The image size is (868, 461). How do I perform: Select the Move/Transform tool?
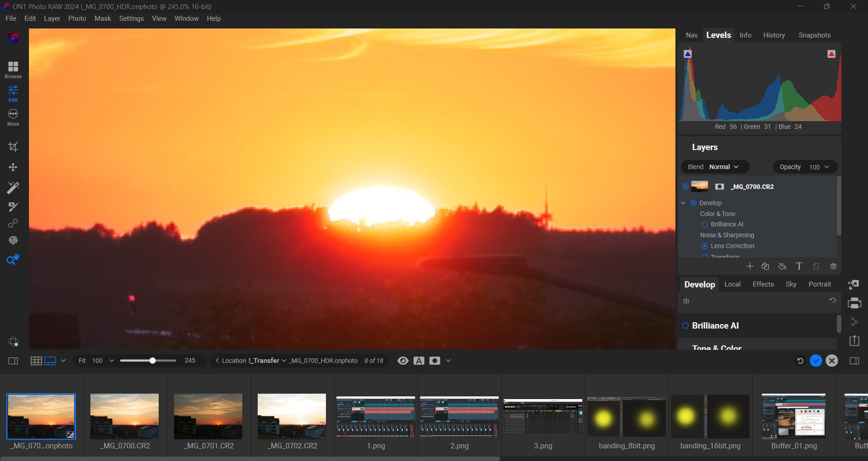click(13, 167)
